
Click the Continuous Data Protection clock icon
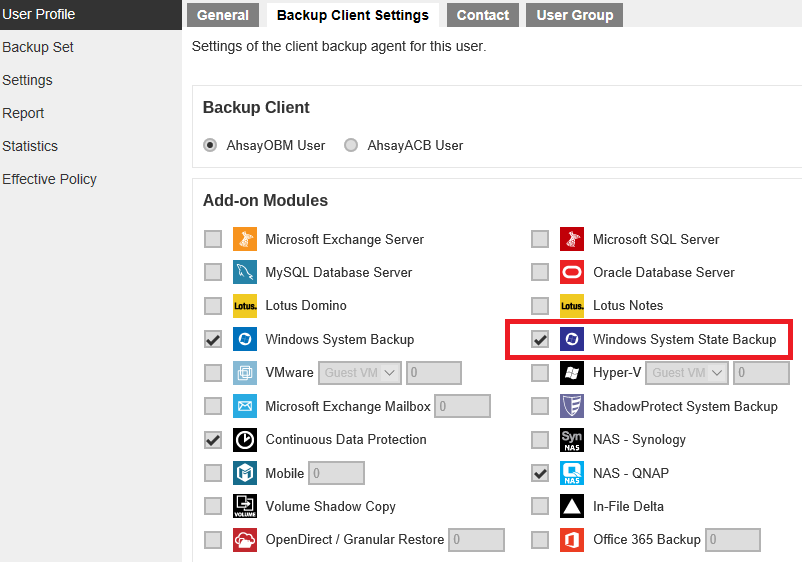(x=244, y=440)
